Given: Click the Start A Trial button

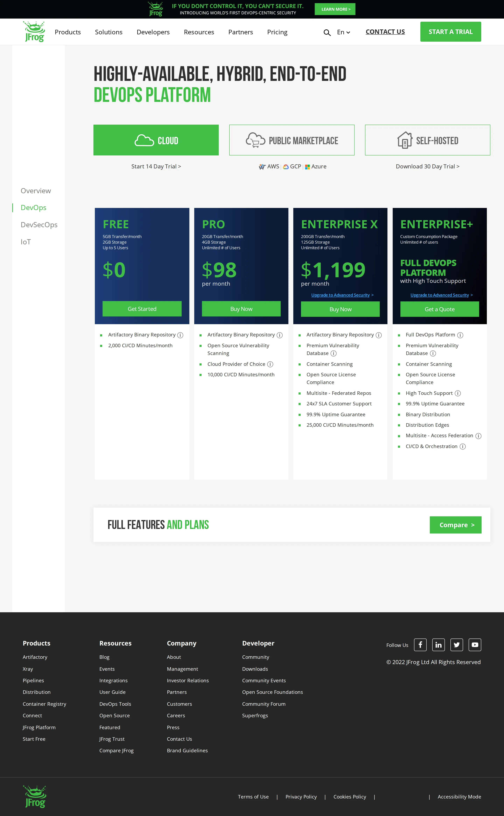Looking at the screenshot, I should (x=451, y=32).
